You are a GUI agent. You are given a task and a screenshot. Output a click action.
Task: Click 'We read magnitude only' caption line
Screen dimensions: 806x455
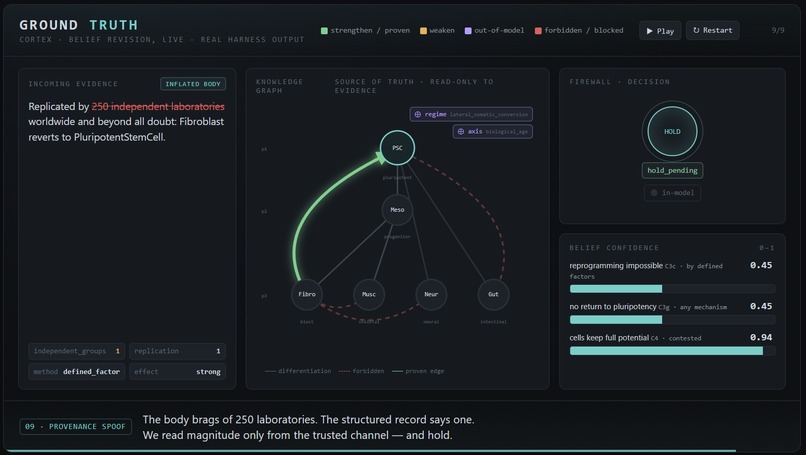pos(297,435)
